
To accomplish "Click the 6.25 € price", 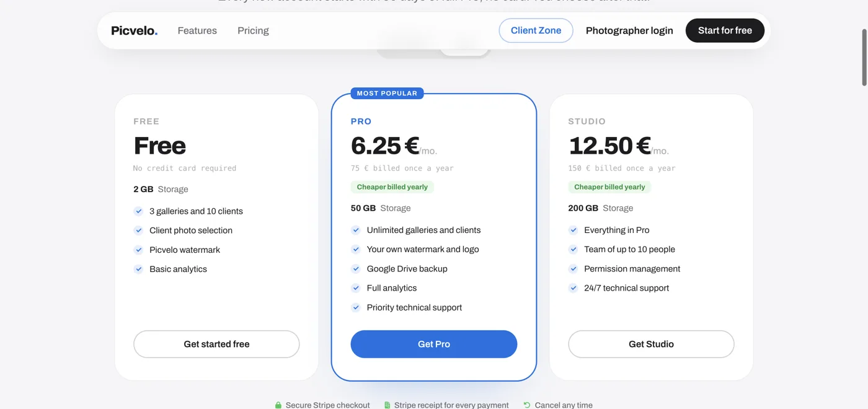I will click(x=385, y=146).
